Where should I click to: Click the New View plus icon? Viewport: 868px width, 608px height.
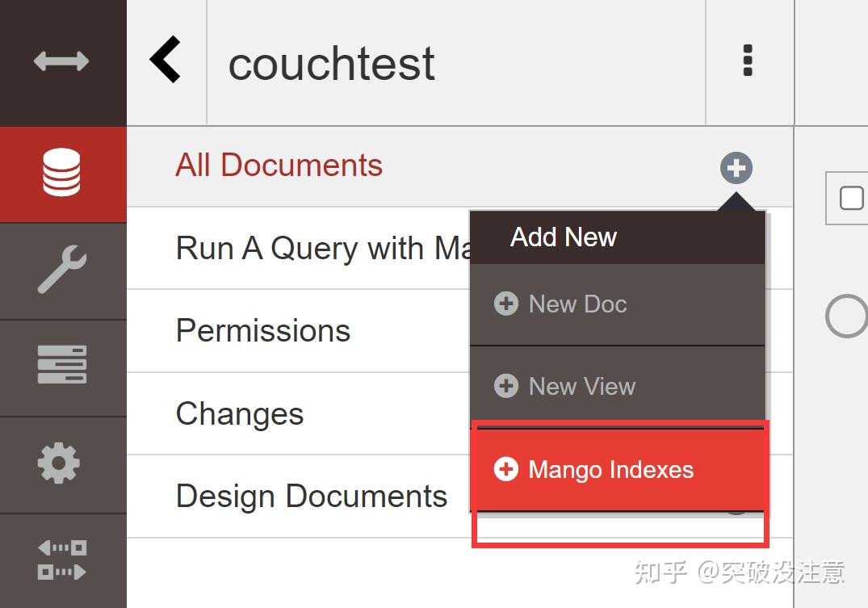[x=506, y=386]
